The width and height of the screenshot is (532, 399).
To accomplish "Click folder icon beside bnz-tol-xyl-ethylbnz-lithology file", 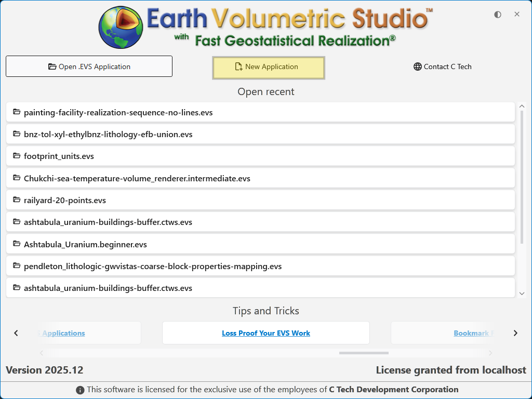I will pyautogui.click(x=17, y=134).
